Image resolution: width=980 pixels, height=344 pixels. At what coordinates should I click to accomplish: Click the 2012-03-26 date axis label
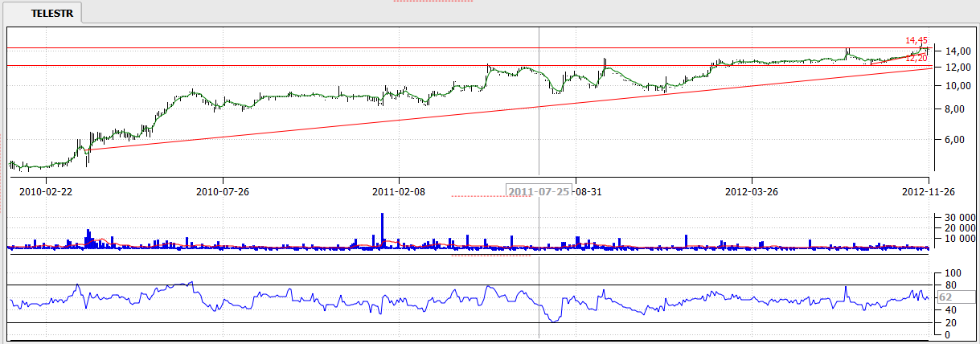751,192
